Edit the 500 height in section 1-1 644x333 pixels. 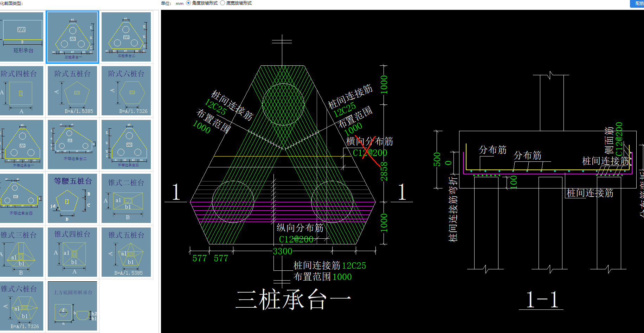point(437,159)
